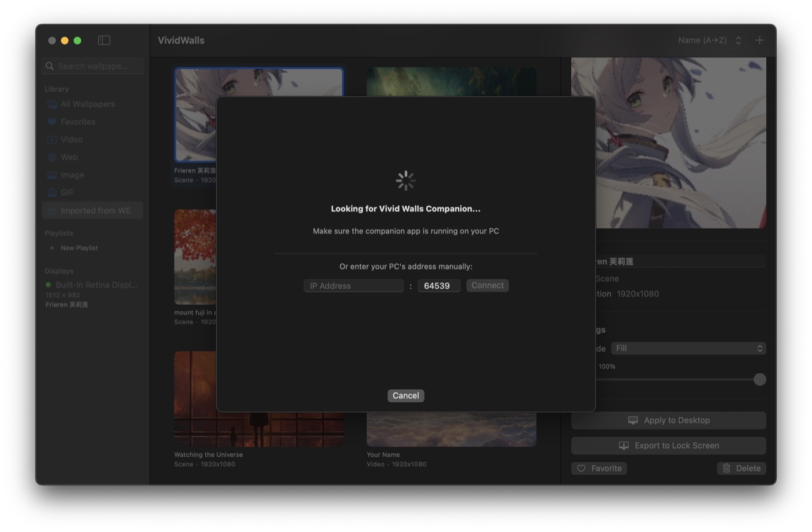Click the trash icon on Delete
Screen dimensions: 812x532
click(x=726, y=468)
